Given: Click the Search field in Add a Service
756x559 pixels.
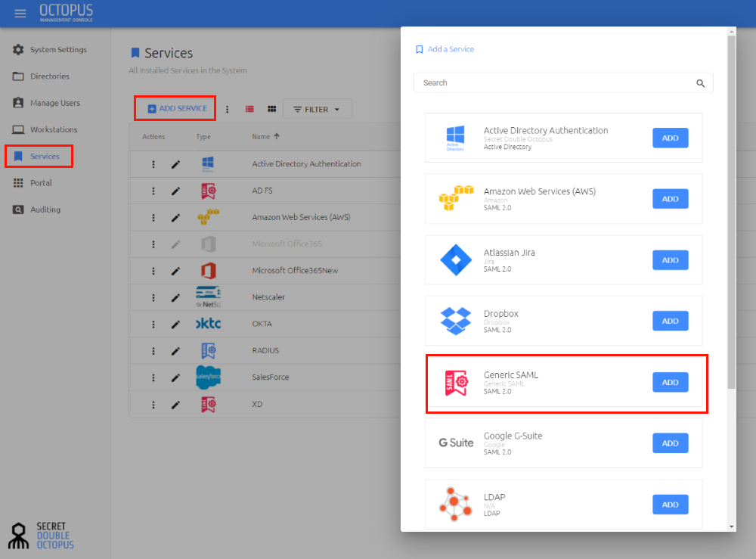Looking at the screenshot, I should click(563, 83).
